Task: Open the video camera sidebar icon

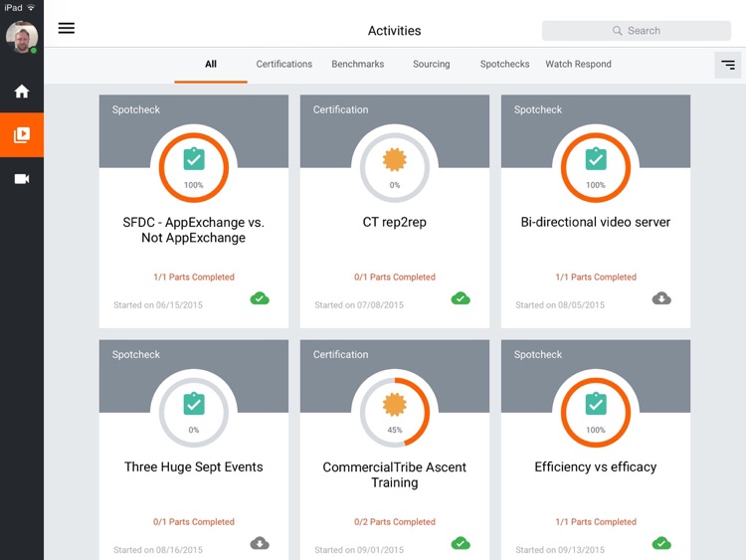Action: (22, 179)
